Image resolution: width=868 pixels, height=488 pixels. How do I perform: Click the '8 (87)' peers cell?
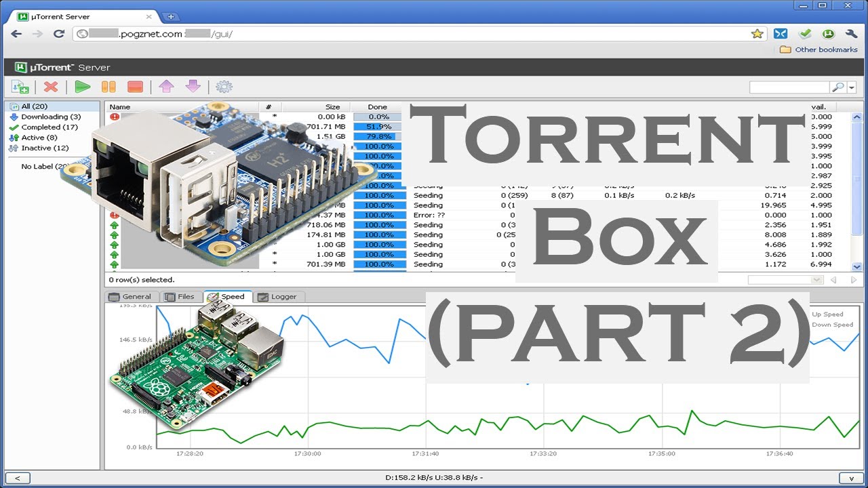pos(563,195)
